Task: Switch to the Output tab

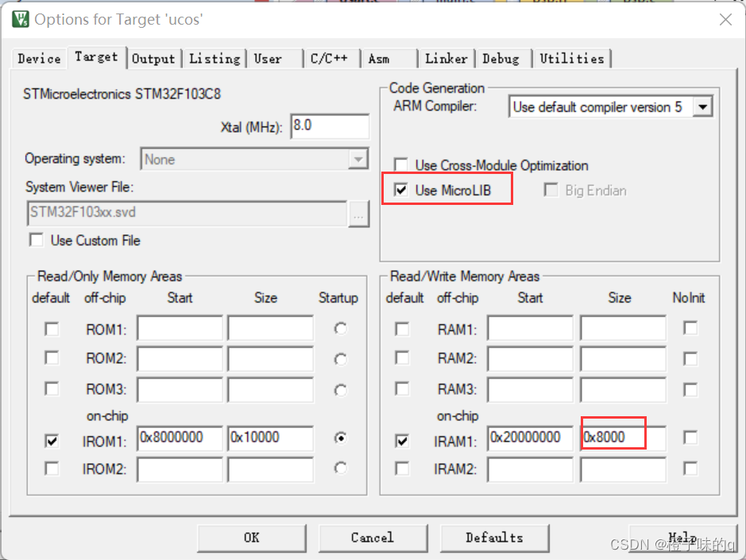Action: click(153, 59)
